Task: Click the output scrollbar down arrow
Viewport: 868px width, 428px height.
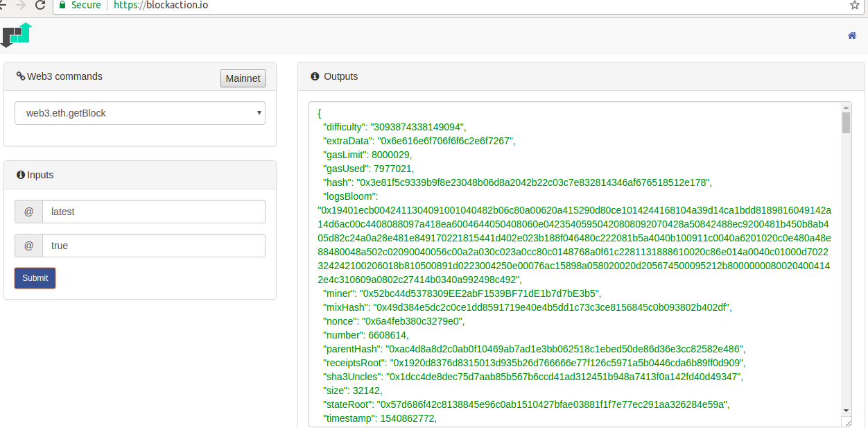Action: [x=846, y=411]
